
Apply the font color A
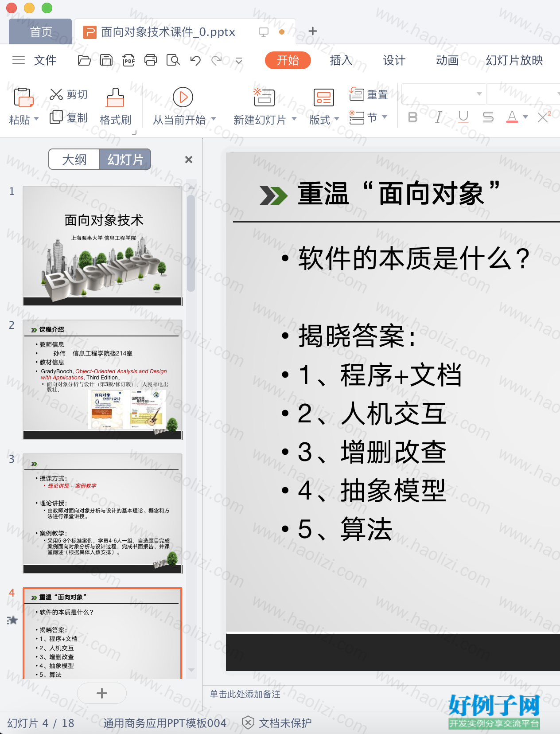(x=512, y=117)
